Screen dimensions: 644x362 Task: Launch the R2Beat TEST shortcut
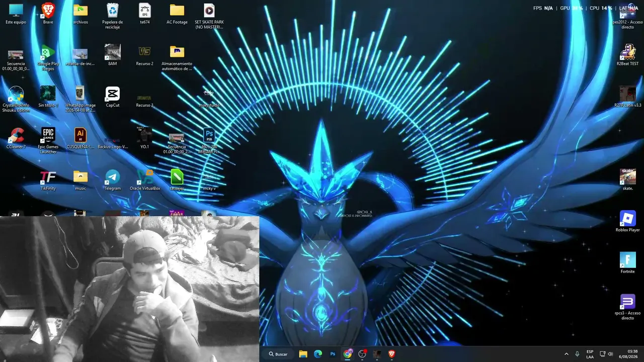tap(627, 56)
